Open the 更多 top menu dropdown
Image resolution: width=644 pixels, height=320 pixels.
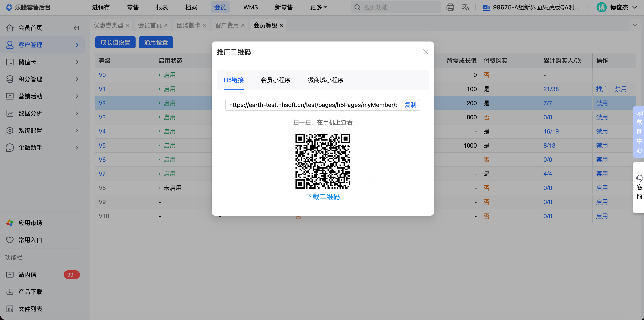tap(318, 7)
